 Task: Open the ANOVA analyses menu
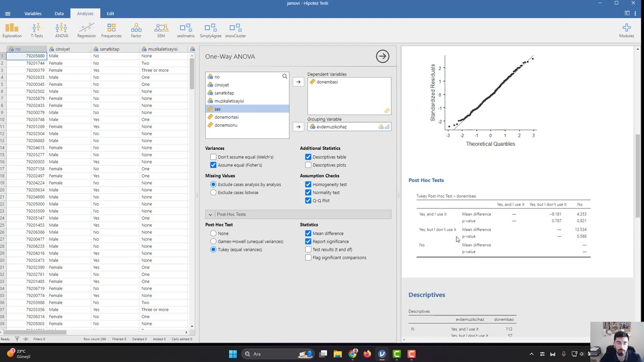pyautogui.click(x=61, y=30)
